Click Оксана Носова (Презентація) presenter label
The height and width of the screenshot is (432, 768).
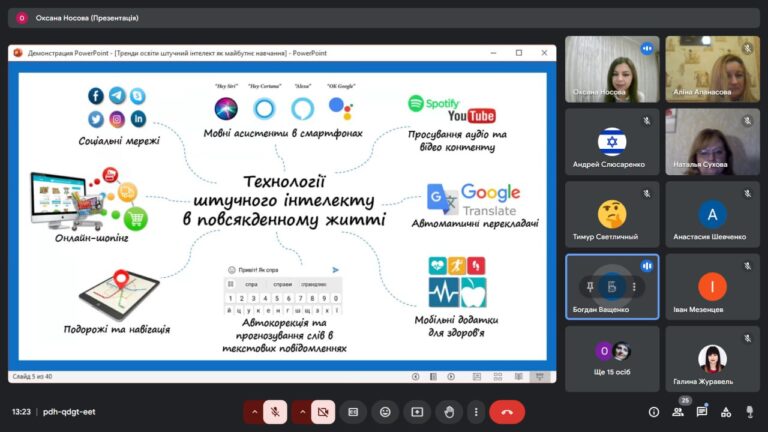(87, 18)
